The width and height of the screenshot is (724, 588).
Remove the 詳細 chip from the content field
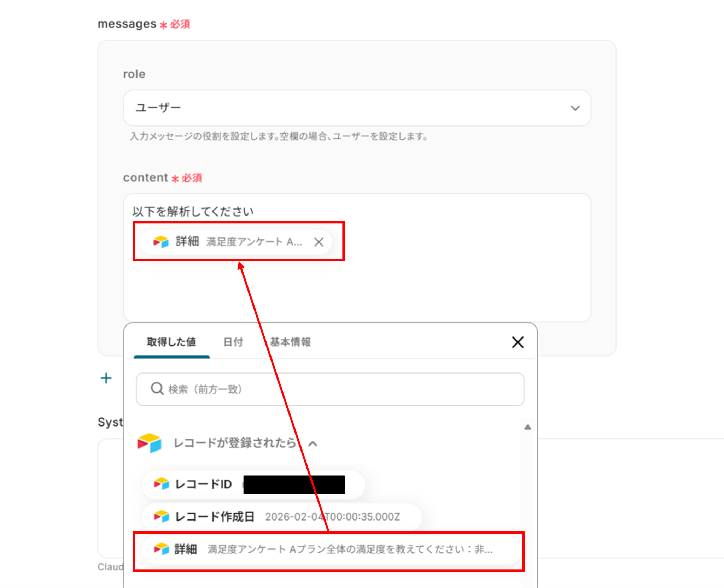pyautogui.click(x=319, y=242)
